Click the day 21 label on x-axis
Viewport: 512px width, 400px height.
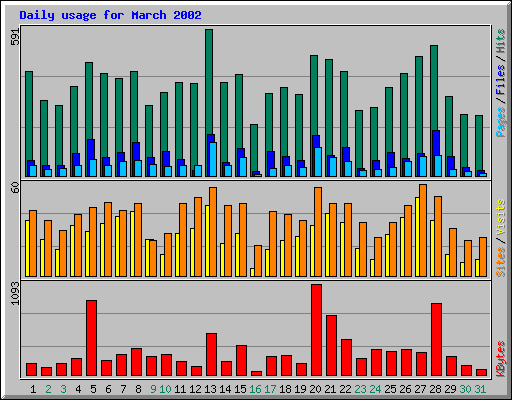(x=330, y=389)
